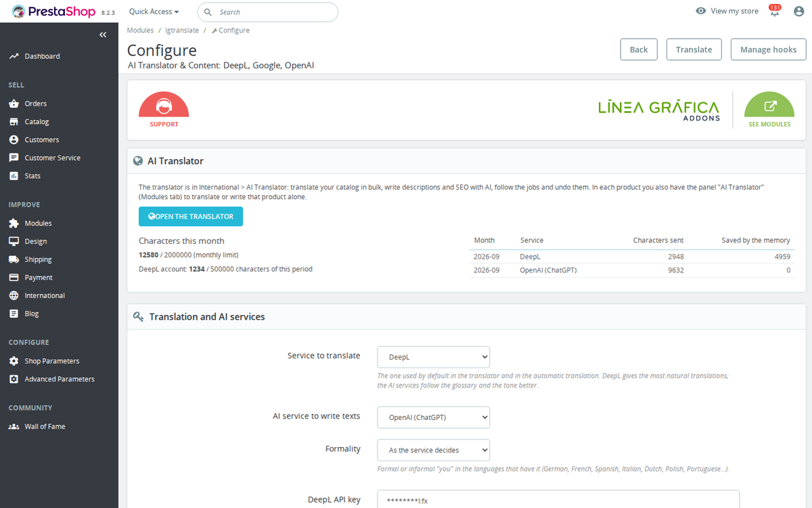Click the AI Translator panel heading
The width and height of the screenshot is (812, 508).
point(175,161)
